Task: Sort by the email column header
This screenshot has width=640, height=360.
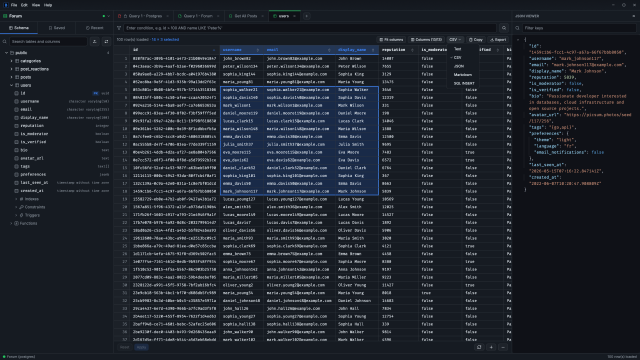Action: 299,50
